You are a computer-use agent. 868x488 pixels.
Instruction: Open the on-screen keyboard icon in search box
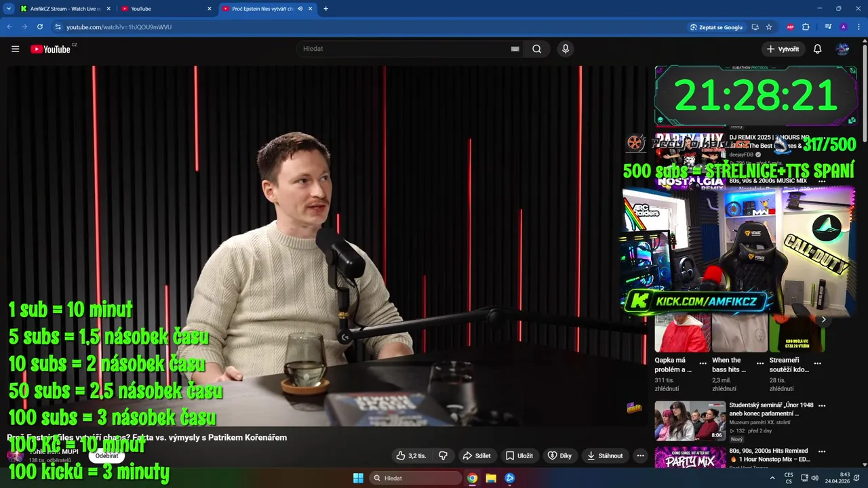click(x=515, y=49)
